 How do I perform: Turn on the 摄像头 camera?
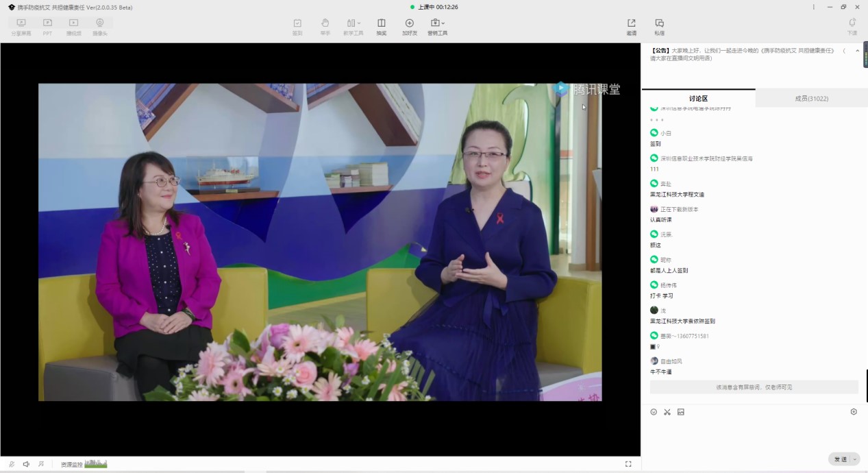99,27
